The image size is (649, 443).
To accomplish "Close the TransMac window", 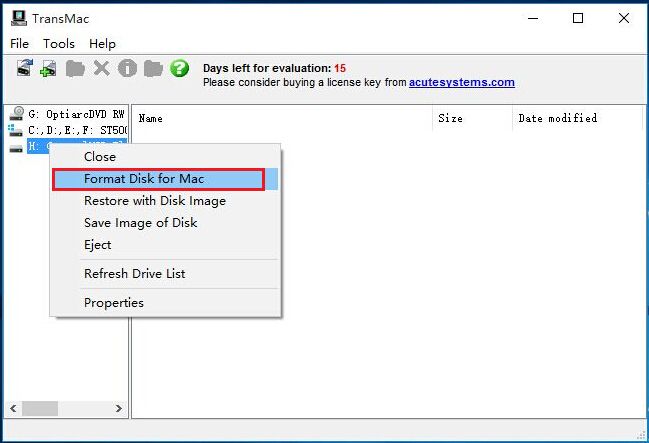I will pyautogui.click(x=624, y=18).
